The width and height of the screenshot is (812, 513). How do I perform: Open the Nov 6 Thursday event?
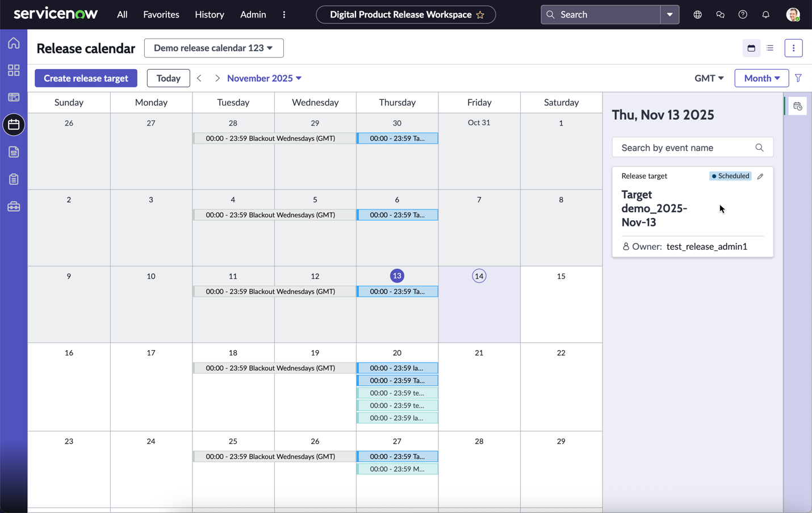pos(397,215)
